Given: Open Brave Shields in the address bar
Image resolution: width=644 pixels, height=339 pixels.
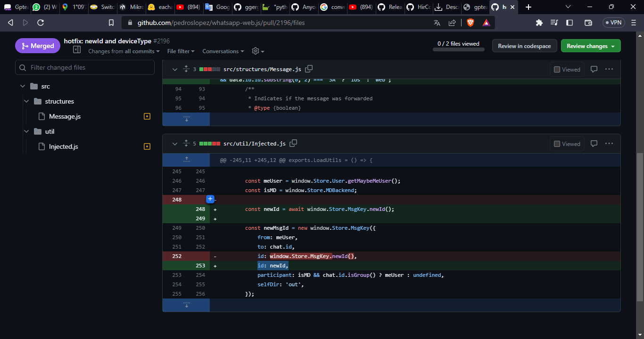Looking at the screenshot, I should pos(471,22).
